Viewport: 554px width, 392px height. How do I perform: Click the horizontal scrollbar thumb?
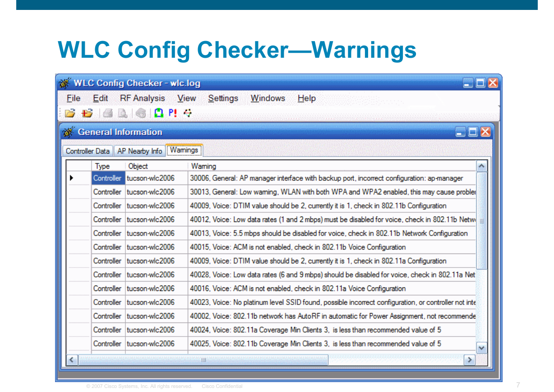[x=203, y=360]
